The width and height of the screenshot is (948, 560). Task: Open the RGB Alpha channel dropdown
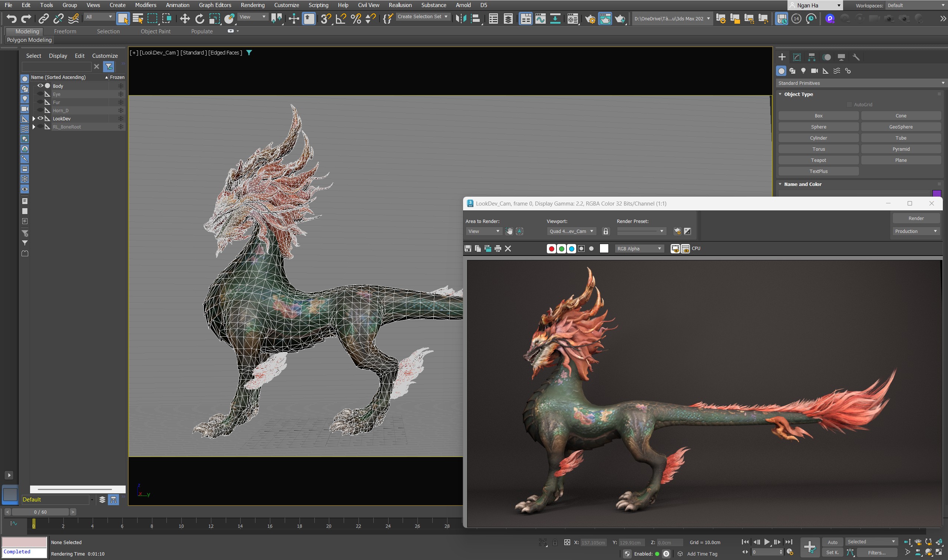639,248
